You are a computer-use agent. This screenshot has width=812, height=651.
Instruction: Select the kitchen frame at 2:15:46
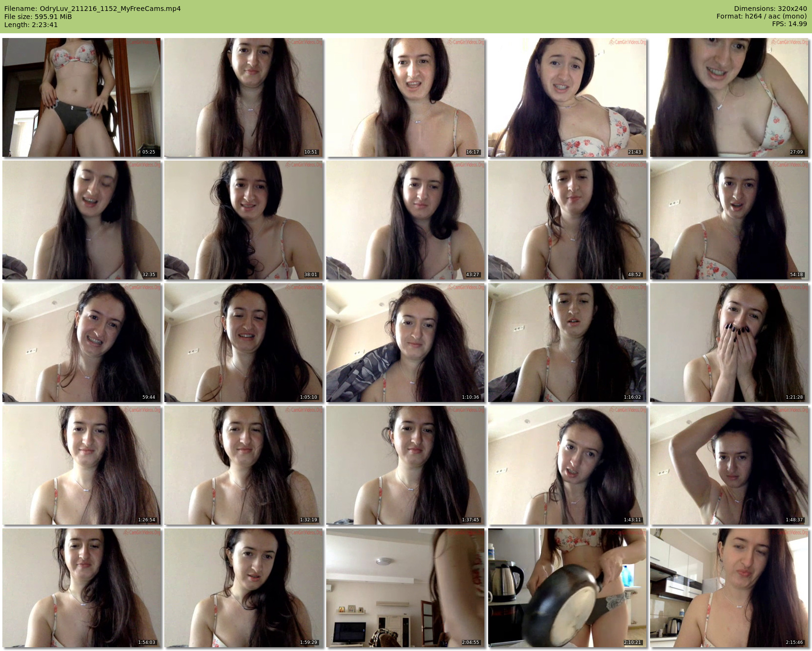click(729, 588)
